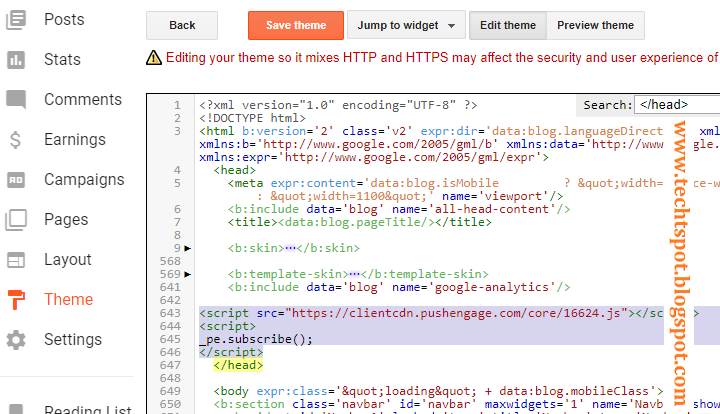Click the <title> tag code line
This screenshot has height=414, width=720.
pyautogui.click(x=360, y=223)
